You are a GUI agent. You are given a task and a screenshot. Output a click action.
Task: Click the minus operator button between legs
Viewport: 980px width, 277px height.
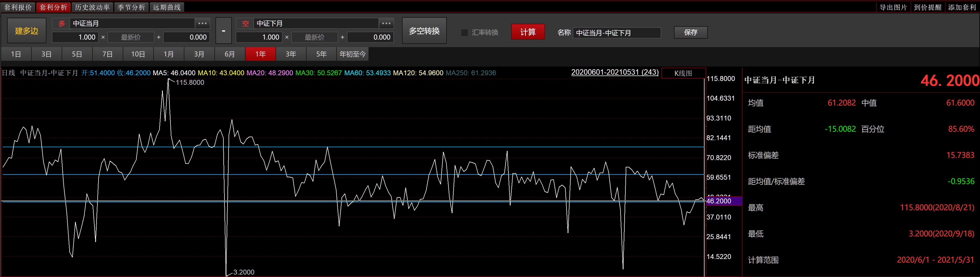point(223,31)
